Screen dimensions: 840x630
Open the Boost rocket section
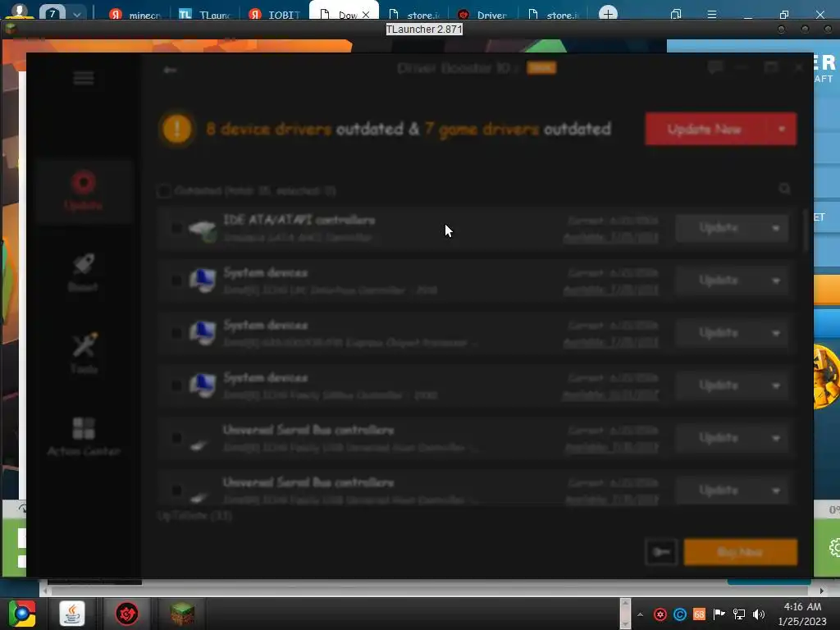tap(84, 272)
